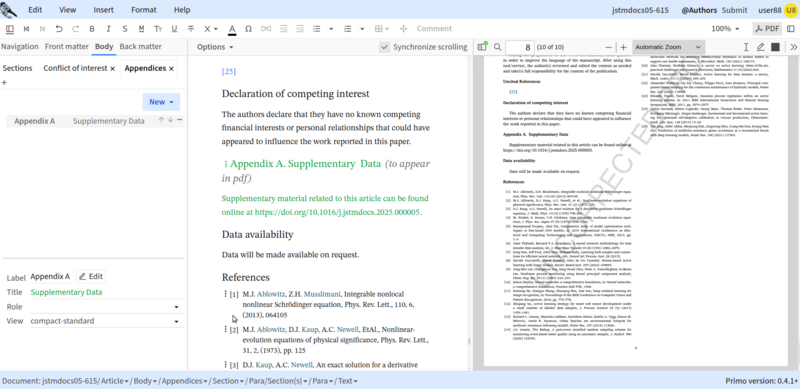The image size is (800, 389).
Task: Switch to the Back matter tab
Action: [140, 46]
